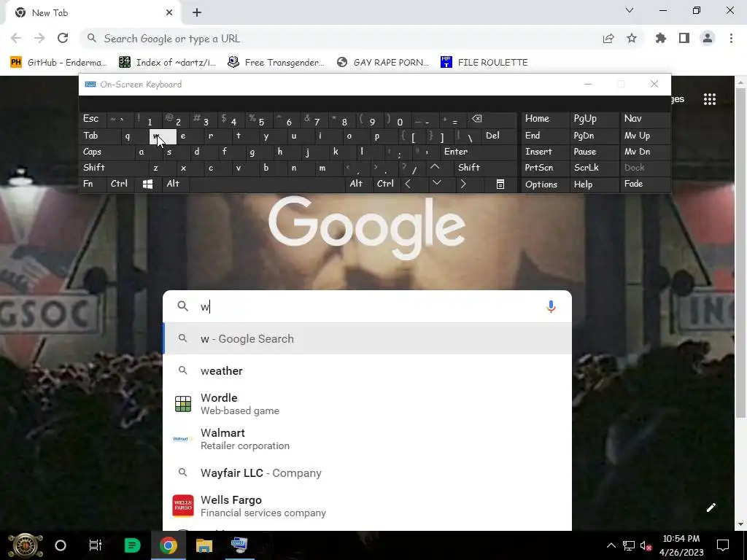Toggle the left Shift key on the On-Screen Keyboard
The image size is (747, 560).
113,168
